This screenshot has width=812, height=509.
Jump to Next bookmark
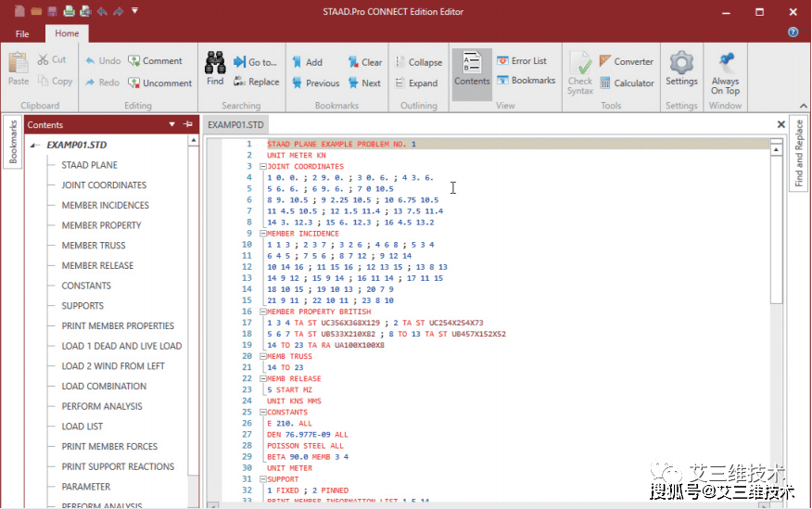(364, 83)
